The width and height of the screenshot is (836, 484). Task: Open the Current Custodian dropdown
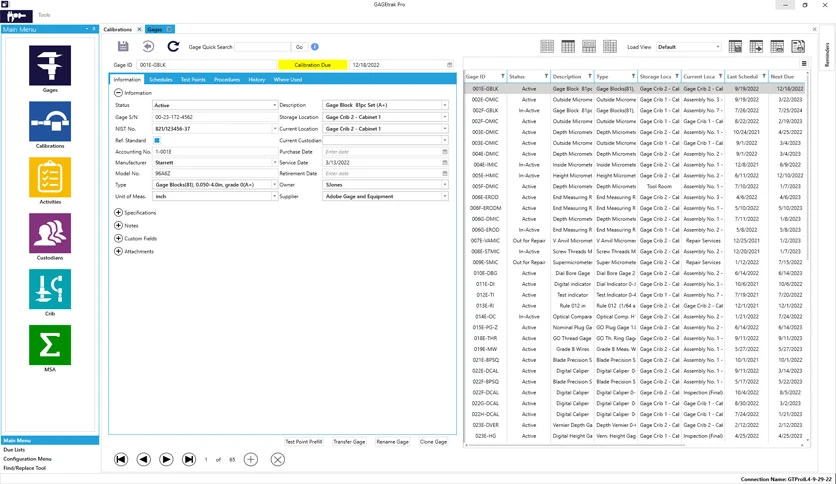pos(445,140)
